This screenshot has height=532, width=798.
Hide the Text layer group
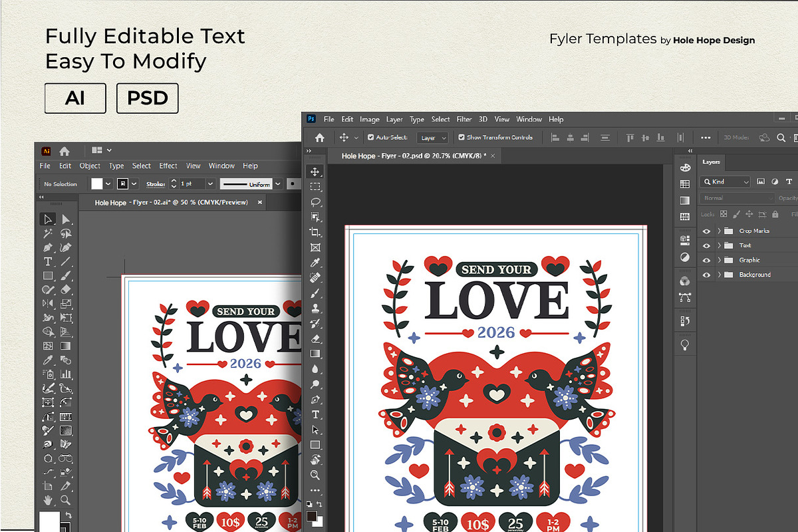pos(706,245)
